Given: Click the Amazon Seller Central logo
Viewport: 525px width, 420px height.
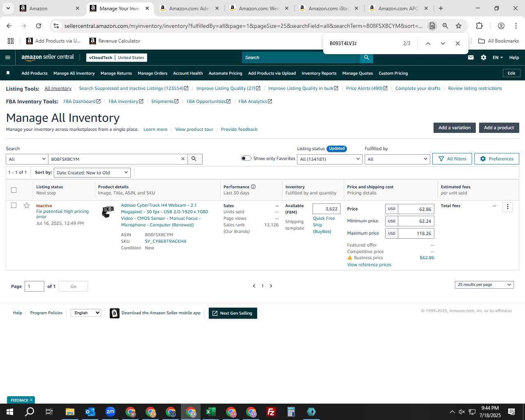Looking at the screenshot, I should [48, 57].
